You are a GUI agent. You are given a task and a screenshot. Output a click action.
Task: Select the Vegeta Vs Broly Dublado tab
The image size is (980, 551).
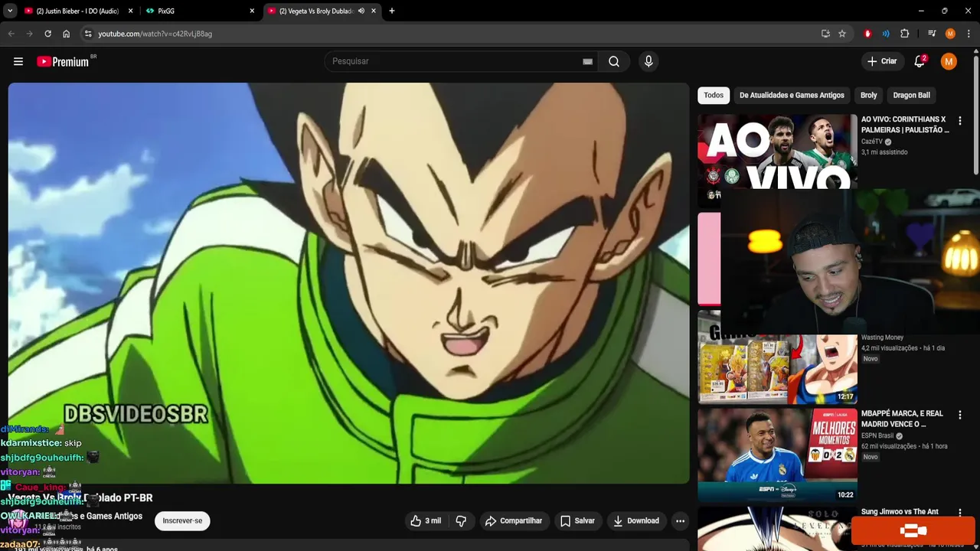(x=315, y=11)
